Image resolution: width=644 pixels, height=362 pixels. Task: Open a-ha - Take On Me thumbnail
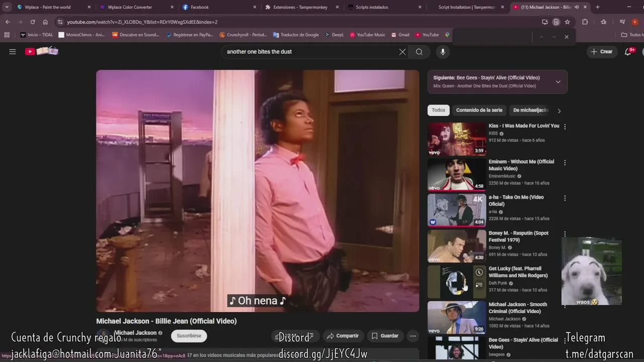[x=457, y=210]
